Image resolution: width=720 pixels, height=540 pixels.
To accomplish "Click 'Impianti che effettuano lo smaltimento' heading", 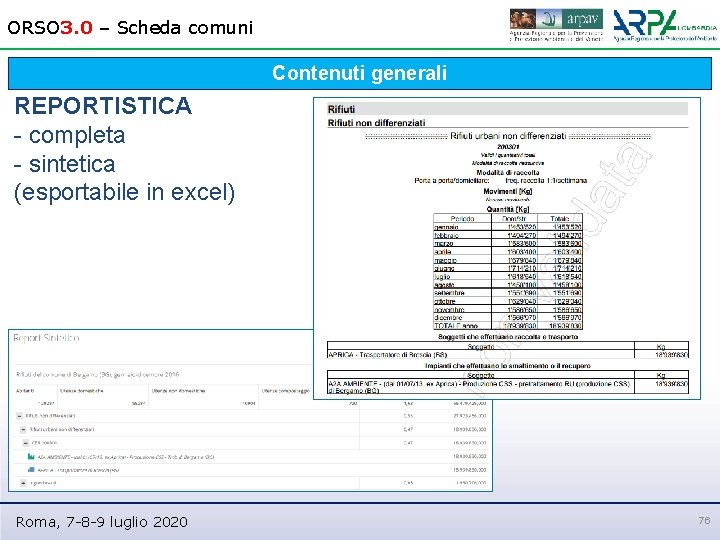I will [508, 366].
